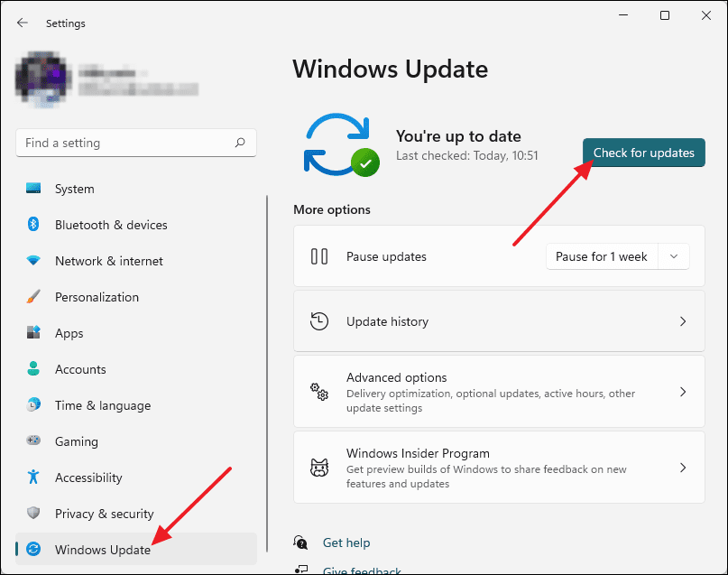Expand Advanced options with its chevron
Screen dimensions: 728x575
683,392
